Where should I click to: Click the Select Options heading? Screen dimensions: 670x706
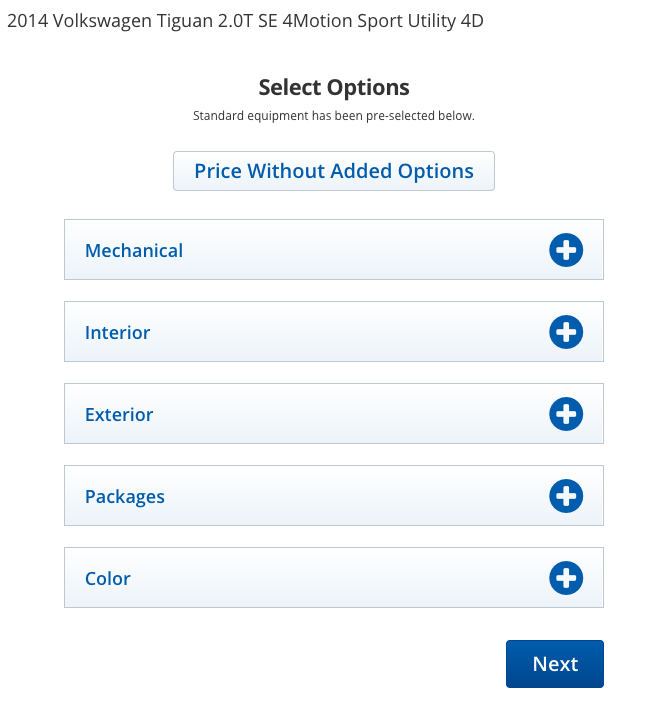(x=334, y=87)
